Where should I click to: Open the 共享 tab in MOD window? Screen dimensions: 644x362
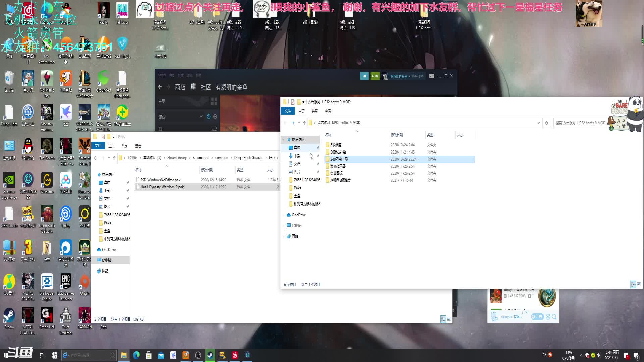tap(314, 111)
